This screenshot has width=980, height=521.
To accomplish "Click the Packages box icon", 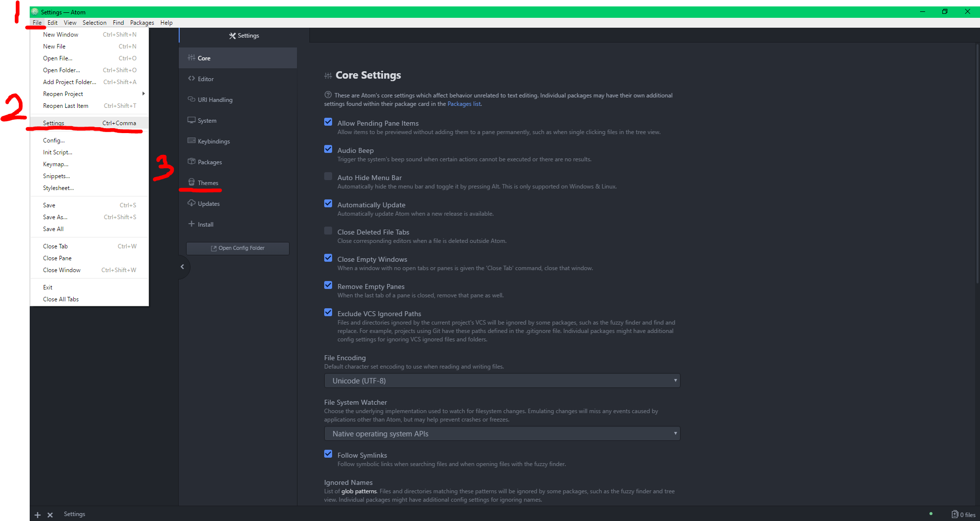I will coord(192,162).
